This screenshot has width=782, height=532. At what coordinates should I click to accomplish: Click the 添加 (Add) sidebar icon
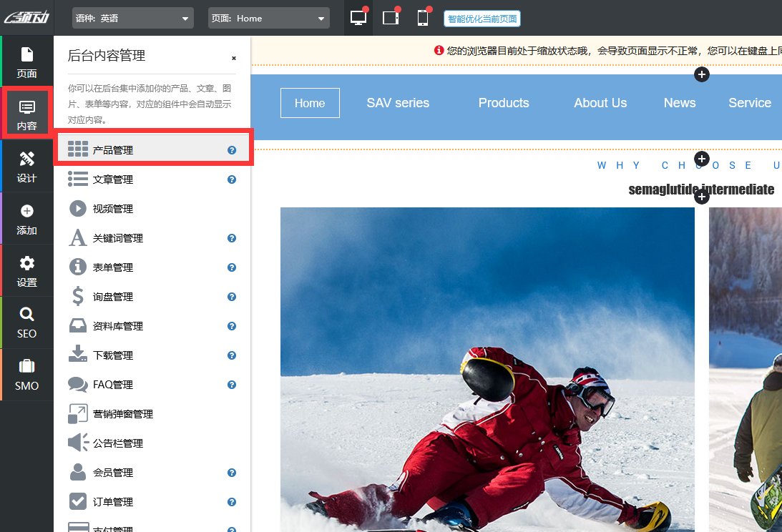pyautogui.click(x=26, y=219)
